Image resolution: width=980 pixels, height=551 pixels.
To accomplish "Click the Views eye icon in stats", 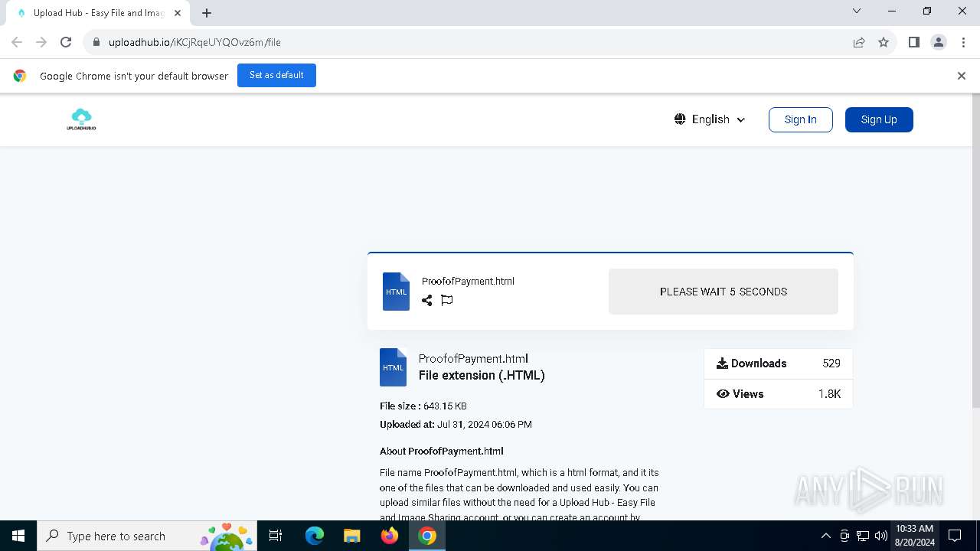I will click(722, 394).
